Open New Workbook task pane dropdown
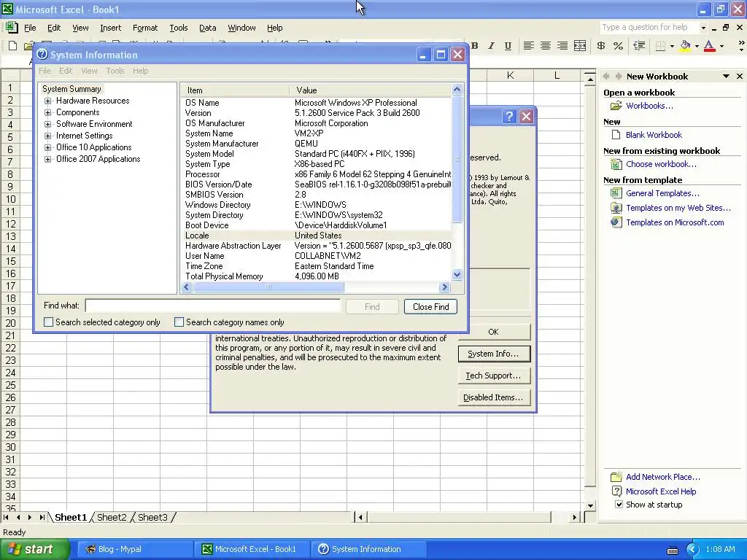Image resolution: width=747 pixels, height=560 pixels. coord(726,76)
